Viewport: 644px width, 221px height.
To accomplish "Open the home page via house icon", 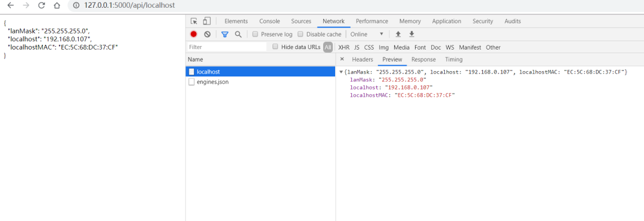I will coord(57,6).
